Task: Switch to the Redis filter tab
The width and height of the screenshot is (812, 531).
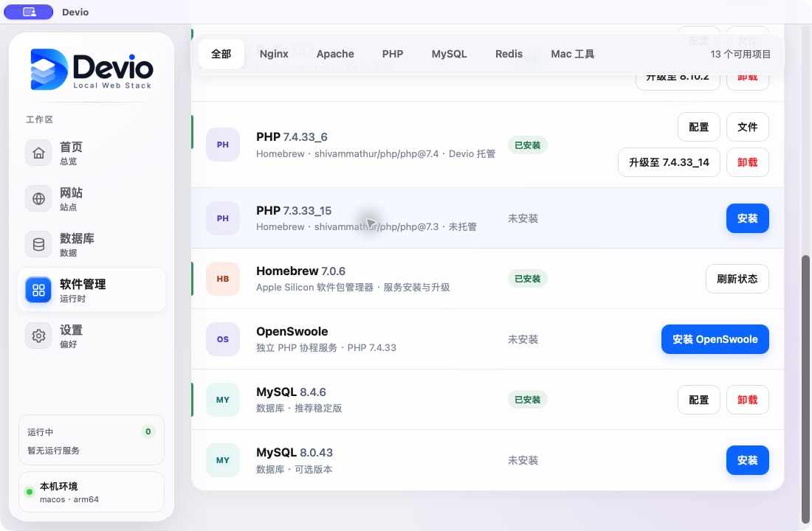Action: click(x=509, y=54)
